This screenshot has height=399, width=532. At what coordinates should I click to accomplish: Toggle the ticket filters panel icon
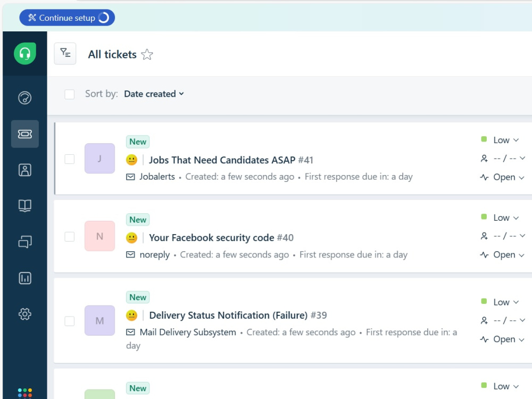point(65,53)
